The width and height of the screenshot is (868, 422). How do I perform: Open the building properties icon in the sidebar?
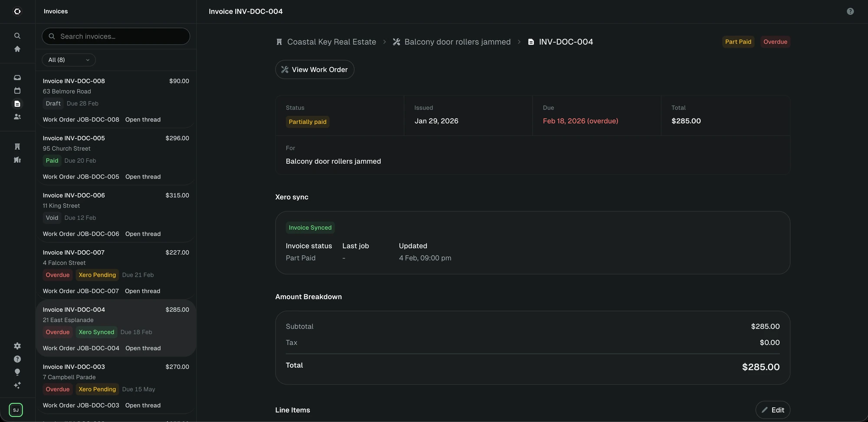click(17, 147)
